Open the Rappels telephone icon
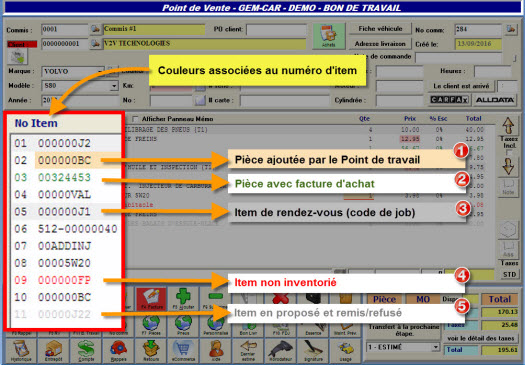The width and height of the screenshot is (525, 365). pyautogui.click(x=118, y=350)
